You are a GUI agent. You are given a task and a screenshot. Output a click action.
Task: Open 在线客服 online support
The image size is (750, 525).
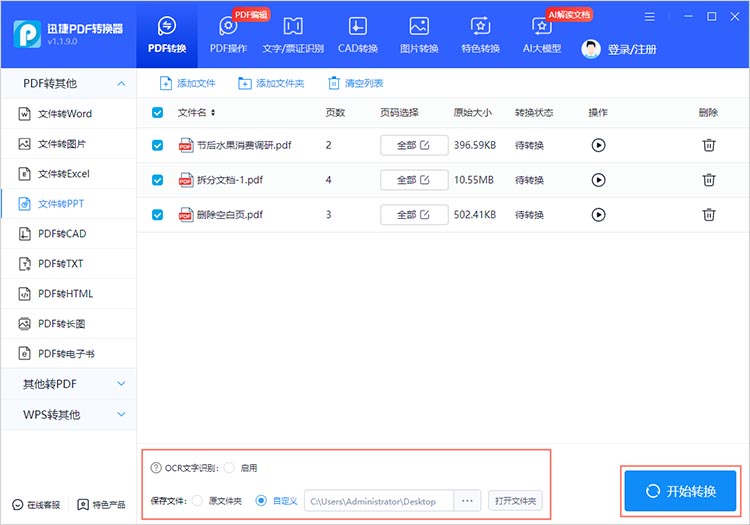tap(37, 504)
